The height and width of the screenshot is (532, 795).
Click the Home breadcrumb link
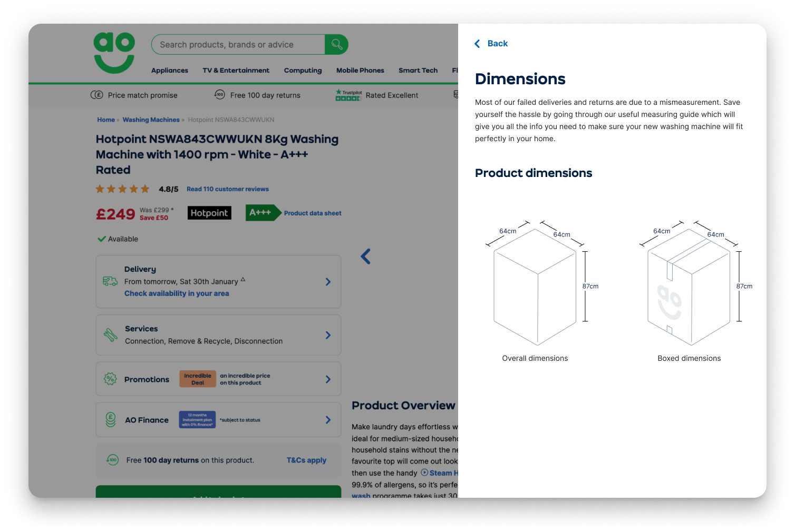tap(106, 120)
